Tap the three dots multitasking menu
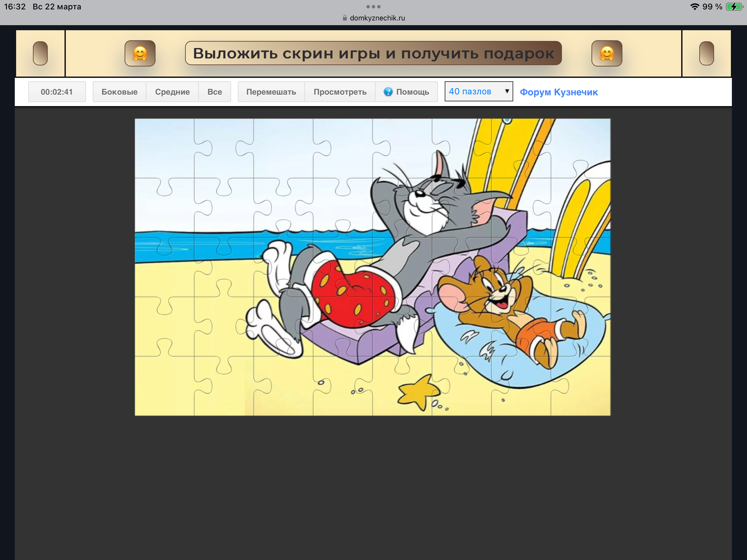The width and height of the screenshot is (747, 560). (373, 7)
